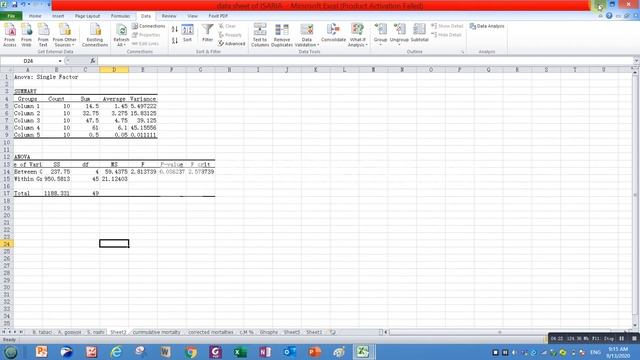Open Chrome from the taskbar
The width and height of the screenshot is (640, 360).
[191, 351]
